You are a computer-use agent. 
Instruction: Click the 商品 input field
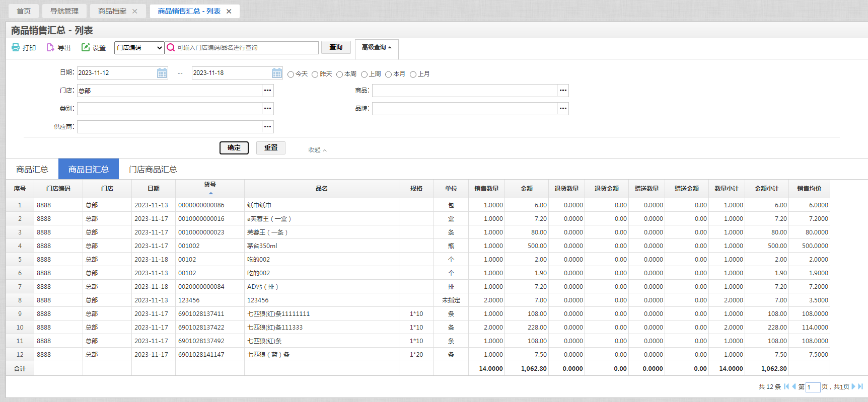[x=465, y=91]
